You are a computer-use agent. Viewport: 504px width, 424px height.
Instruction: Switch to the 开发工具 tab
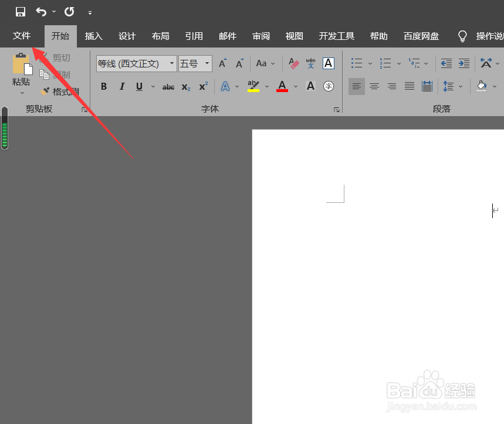pos(337,36)
